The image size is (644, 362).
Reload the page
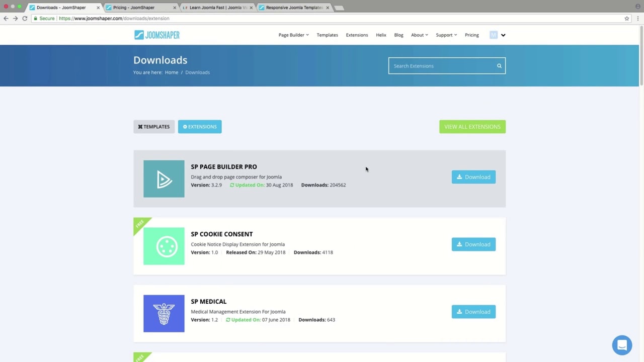pos(25,18)
